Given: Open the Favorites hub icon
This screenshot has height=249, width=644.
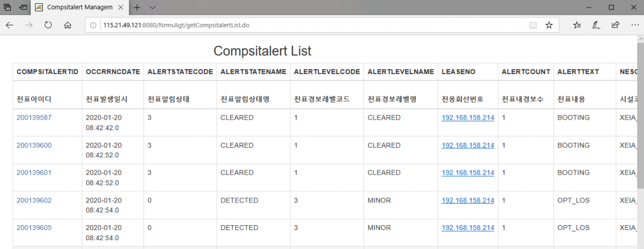Looking at the screenshot, I should pyautogui.click(x=577, y=25).
